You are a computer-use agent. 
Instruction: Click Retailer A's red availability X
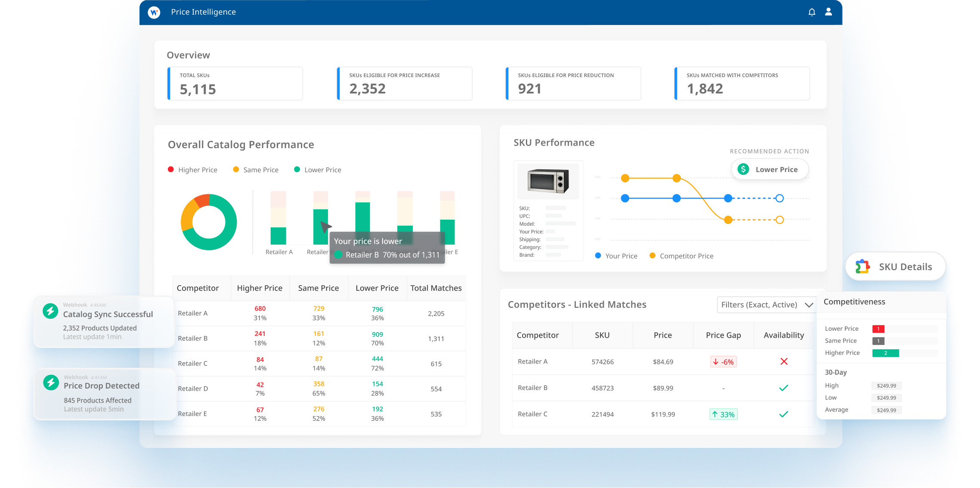[x=784, y=361]
